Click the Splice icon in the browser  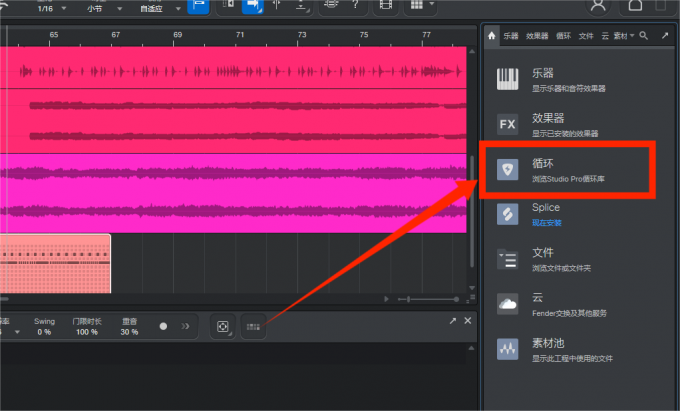pos(507,214)
